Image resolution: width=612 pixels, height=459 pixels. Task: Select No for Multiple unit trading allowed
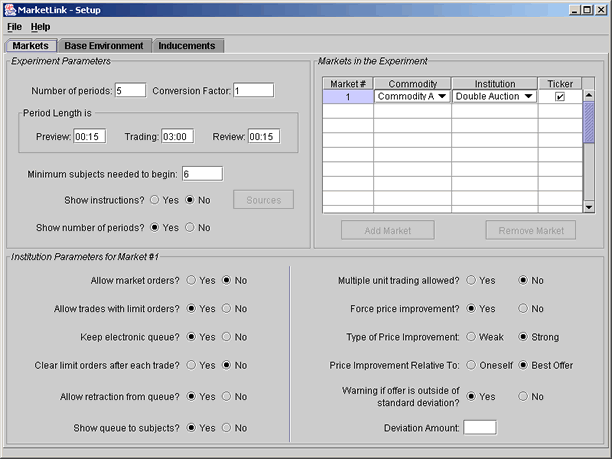click(x=523, y=280)
